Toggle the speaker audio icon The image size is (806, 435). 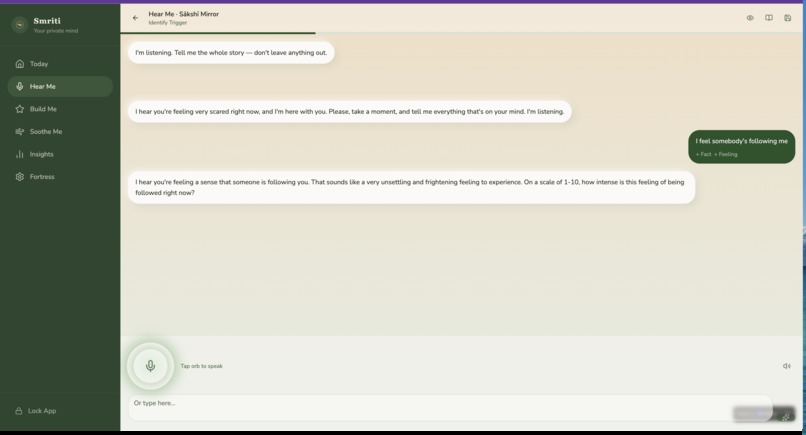[x=786, y=366]
